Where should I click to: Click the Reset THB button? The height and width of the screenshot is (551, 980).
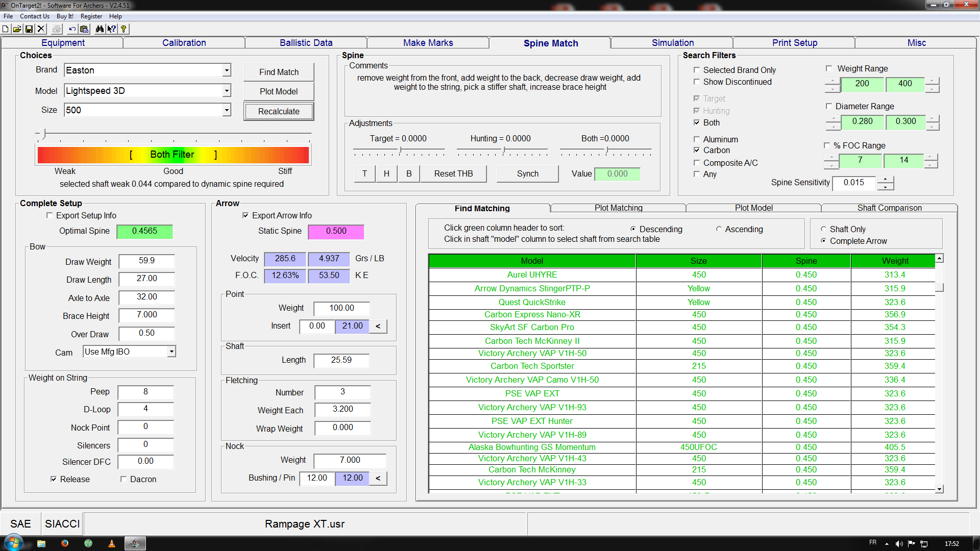[453, 174]
